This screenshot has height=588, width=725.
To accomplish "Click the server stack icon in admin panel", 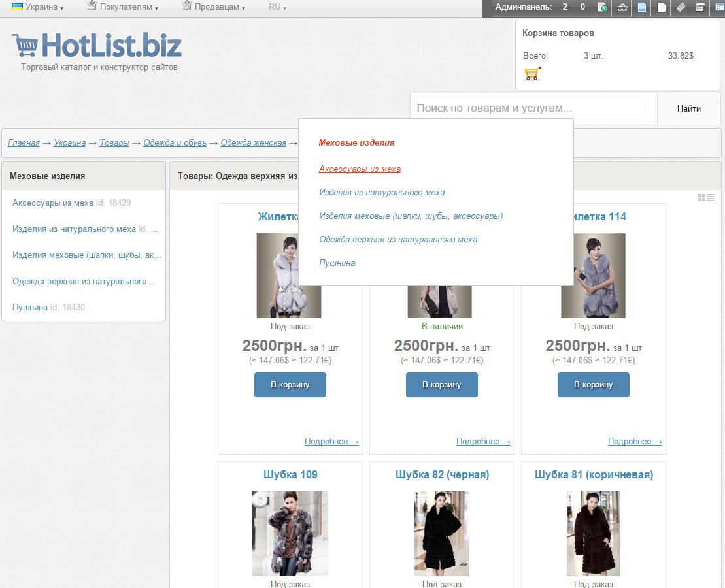I will click(x=700, y=8).
